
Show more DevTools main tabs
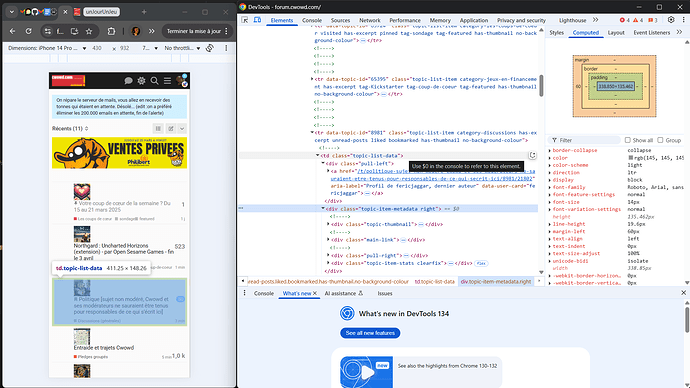(595, 20)
